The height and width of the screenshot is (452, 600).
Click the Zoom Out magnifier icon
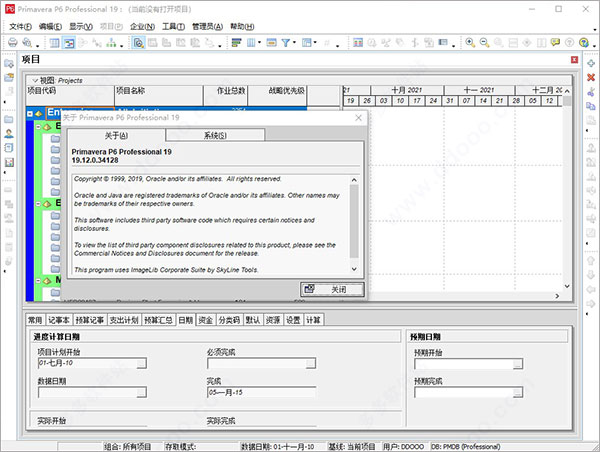tap(484, 42)
